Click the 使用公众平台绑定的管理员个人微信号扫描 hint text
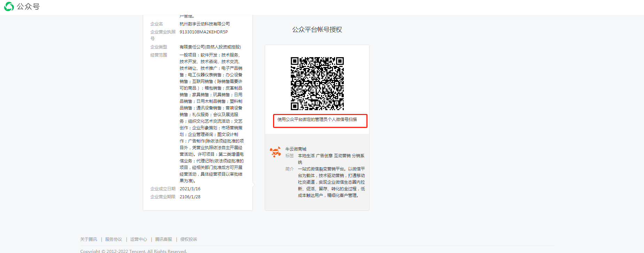The width and height of the screenshot is (644, 253). click(x=317, y=120)
